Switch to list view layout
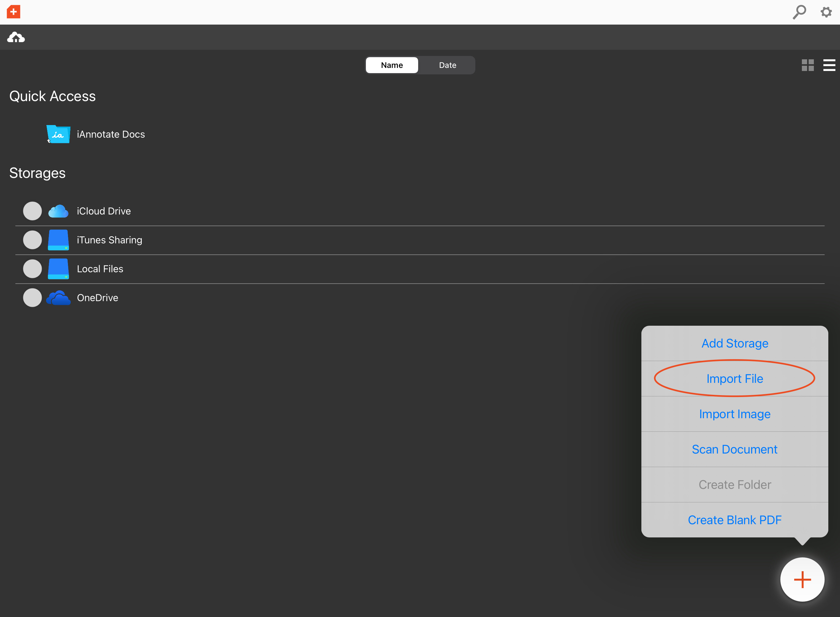 [829, 65]
